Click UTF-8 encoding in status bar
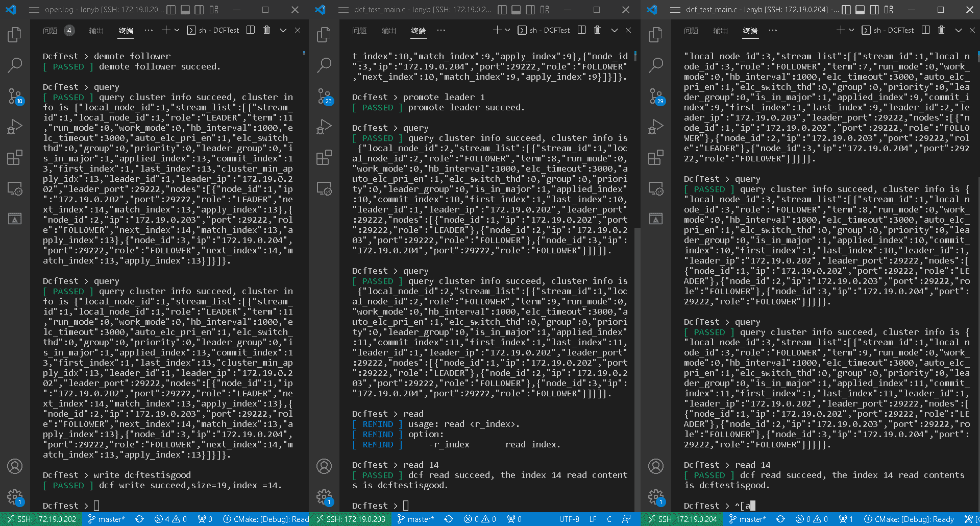Viewport: 980px width, 526px height. point(569,519)
